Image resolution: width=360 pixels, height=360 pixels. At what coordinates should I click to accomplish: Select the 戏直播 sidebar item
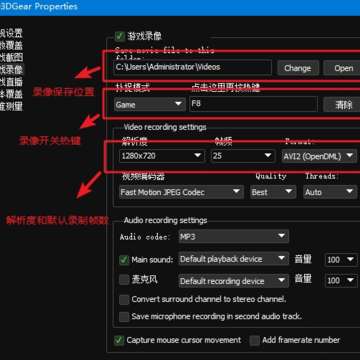(x=11, y=82)
